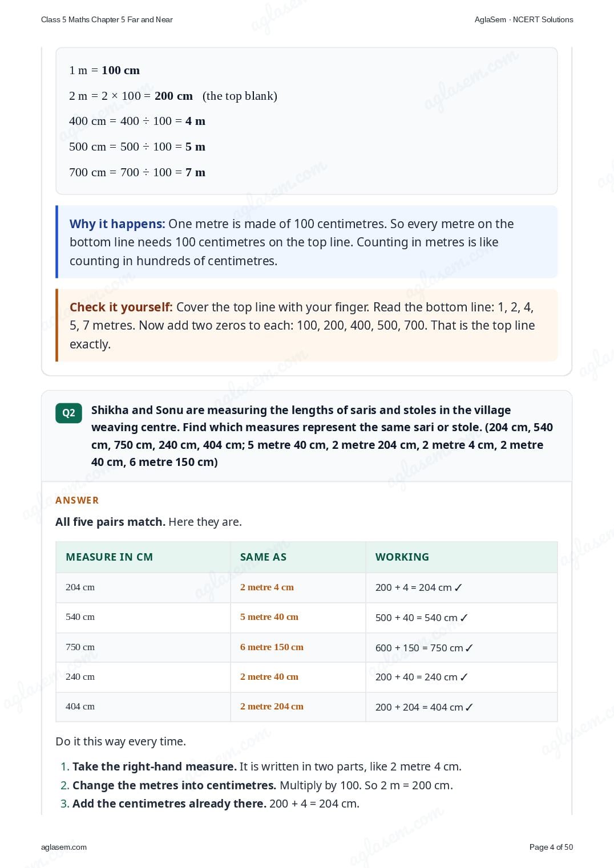Click the '700 cm = 7 m' equation line
Screen dimensions: 614x868
(137, 172)
